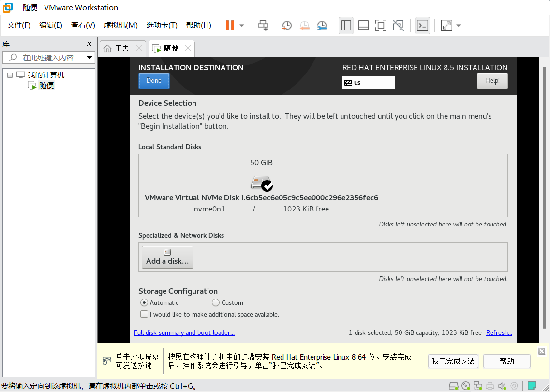Open the 选项卡(T) menu
This screenshot has height=392, width=550.
(162, 25)
